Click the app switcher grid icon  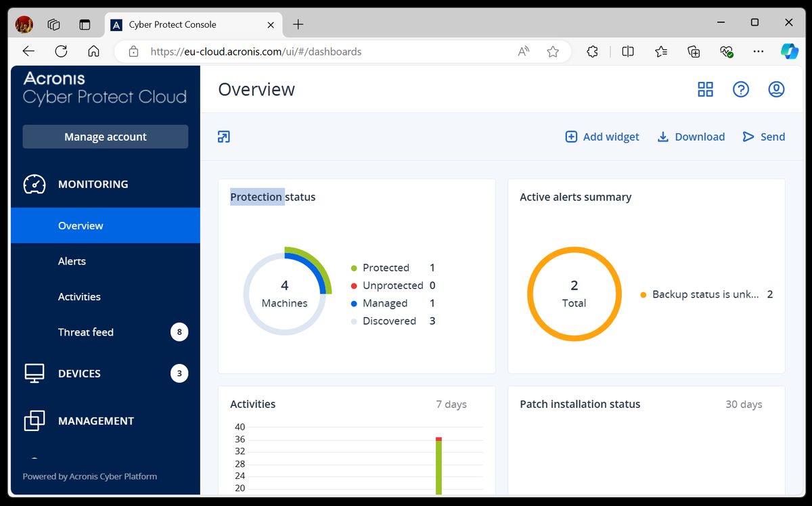(705, 89)
